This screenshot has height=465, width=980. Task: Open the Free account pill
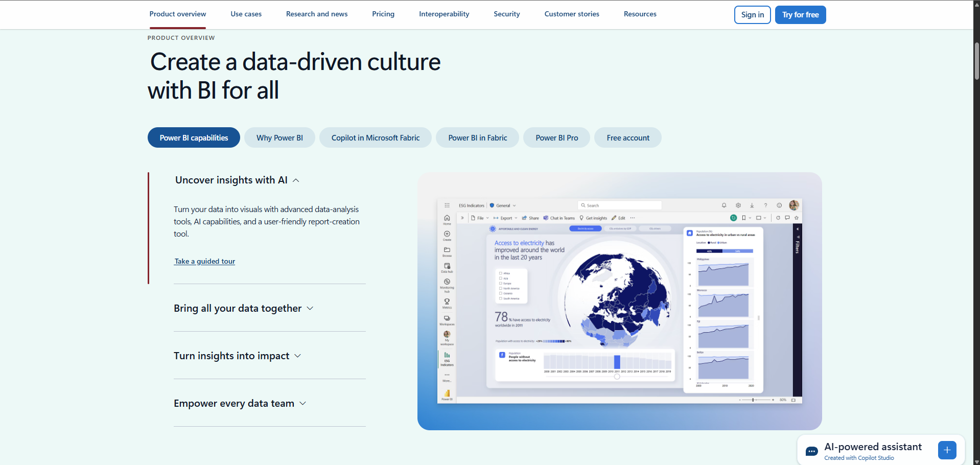tap(628, 137)
